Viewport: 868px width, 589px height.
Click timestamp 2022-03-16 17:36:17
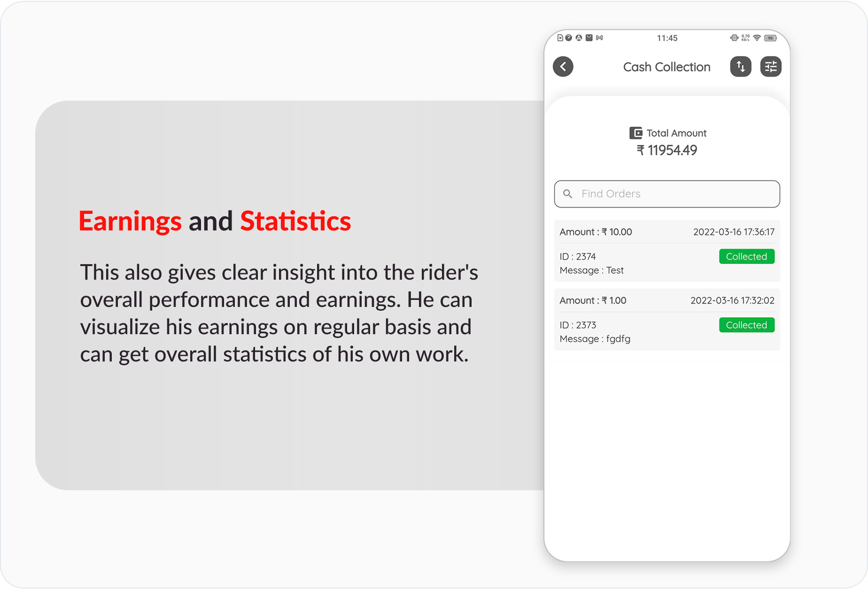point(734,232)
